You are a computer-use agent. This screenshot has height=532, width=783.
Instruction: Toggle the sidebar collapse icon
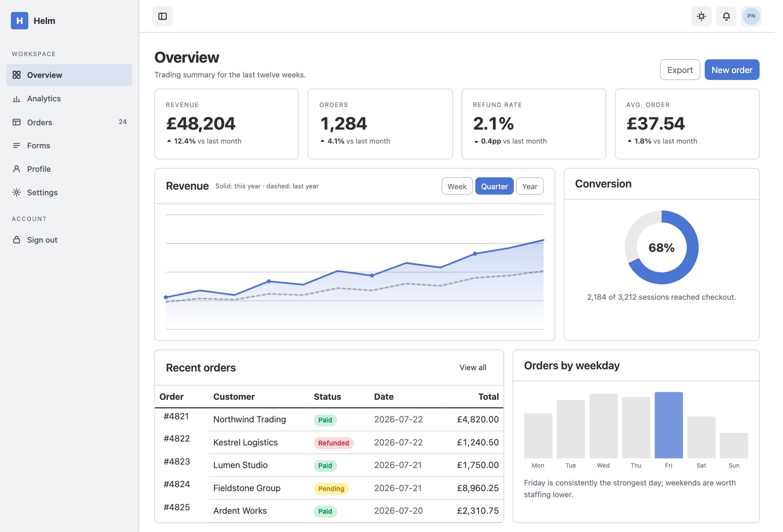pos(162,17)
